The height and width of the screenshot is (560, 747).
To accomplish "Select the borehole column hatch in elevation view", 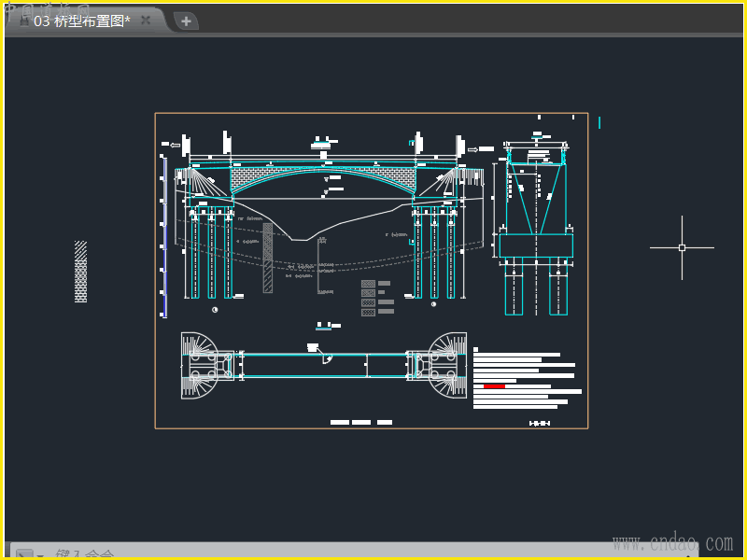I will [268, 258].
